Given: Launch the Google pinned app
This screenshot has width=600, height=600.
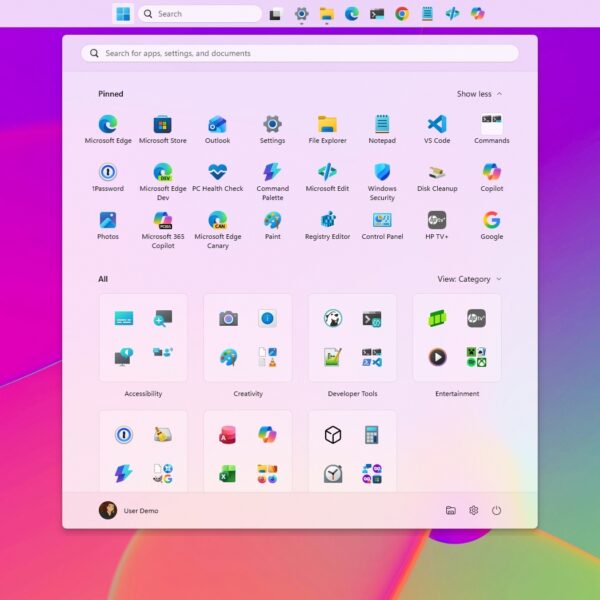Looking at the screenshot, I should [x=492, y=226].
